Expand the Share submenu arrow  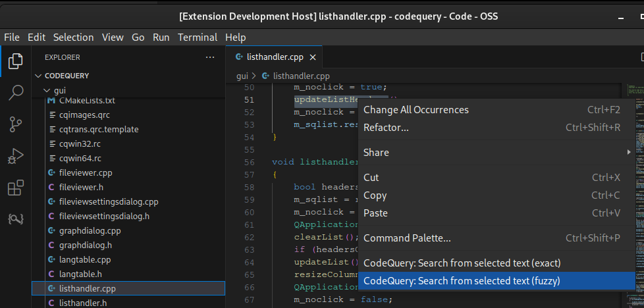click(x=628, y=153)
